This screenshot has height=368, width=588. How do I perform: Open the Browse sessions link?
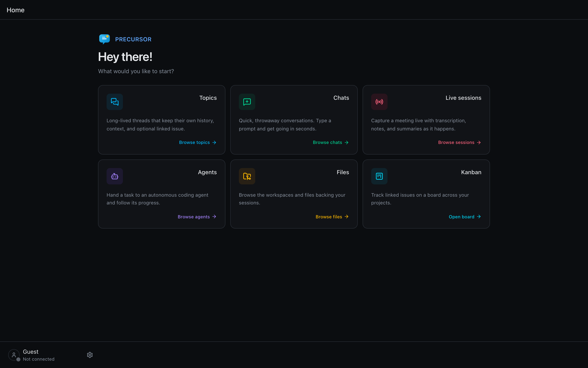(x=459, y=142)
